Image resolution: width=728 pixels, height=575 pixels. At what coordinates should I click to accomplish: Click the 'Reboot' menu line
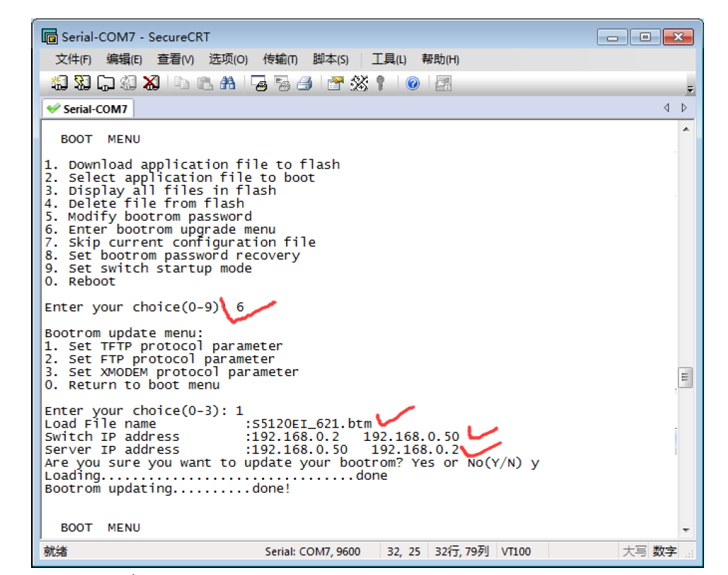pyautogui.click(x=80, y=282)
